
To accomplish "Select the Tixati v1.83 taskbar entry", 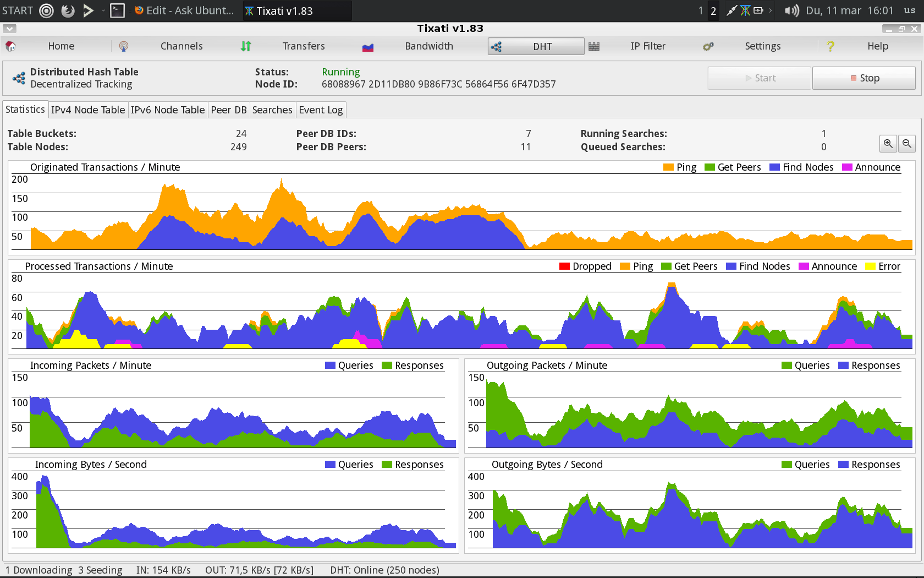I will (297, 10).
